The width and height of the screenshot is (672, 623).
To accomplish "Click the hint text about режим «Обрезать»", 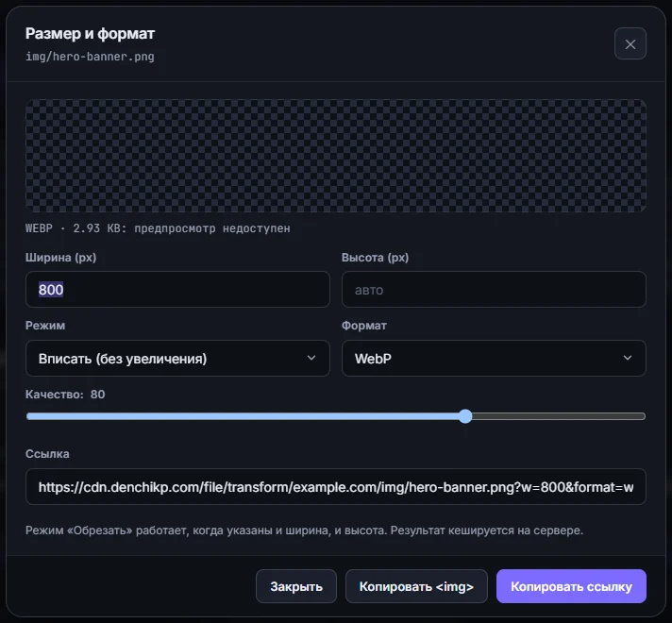I will [304, 530].
